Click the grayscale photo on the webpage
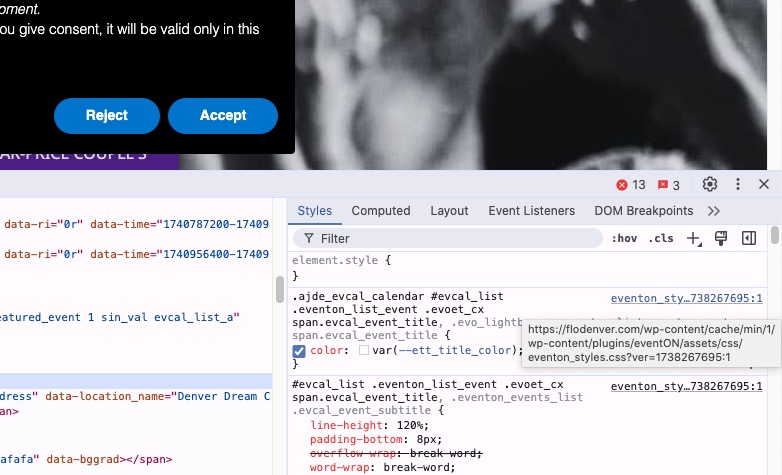Screen dimensions: 782x475 point(531,85)
